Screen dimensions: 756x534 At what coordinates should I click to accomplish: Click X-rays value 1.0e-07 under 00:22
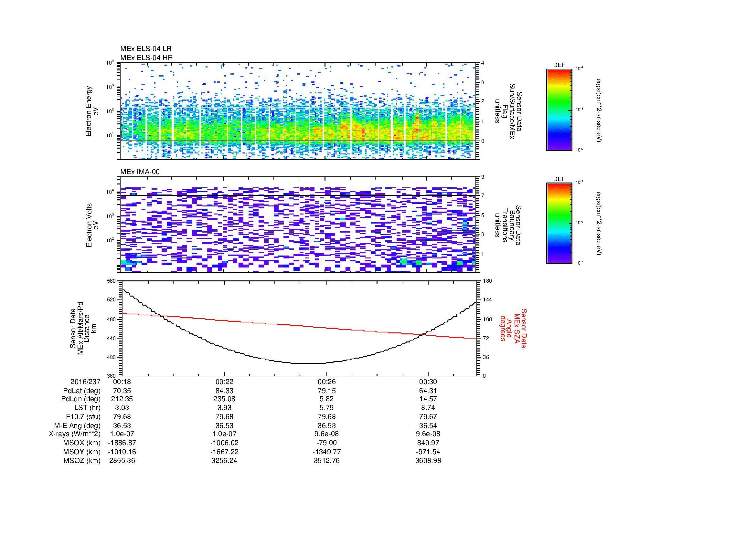[224, 434]
